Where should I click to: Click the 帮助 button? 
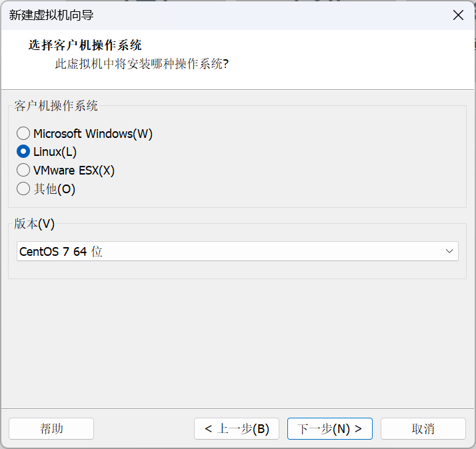pos(51,428)
